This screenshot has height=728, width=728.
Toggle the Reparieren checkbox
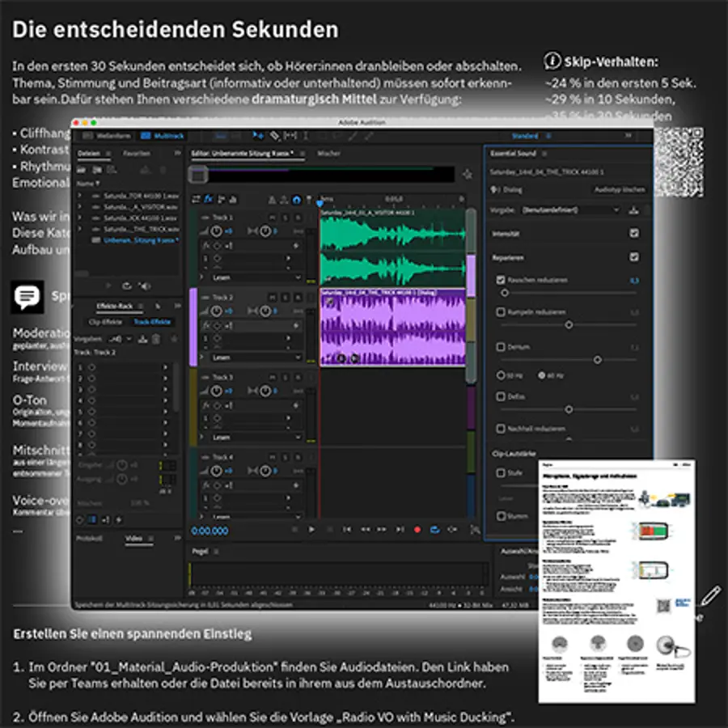tap(633, 256)
